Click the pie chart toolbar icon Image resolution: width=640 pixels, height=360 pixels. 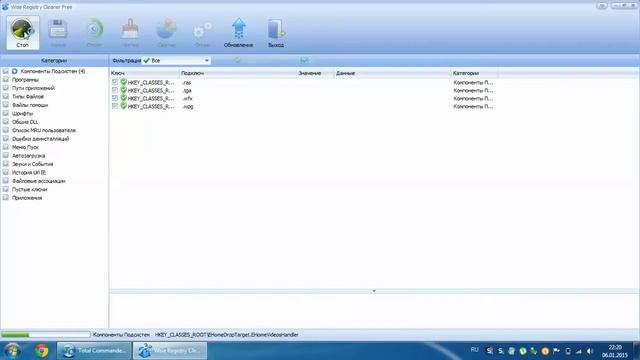167,29
